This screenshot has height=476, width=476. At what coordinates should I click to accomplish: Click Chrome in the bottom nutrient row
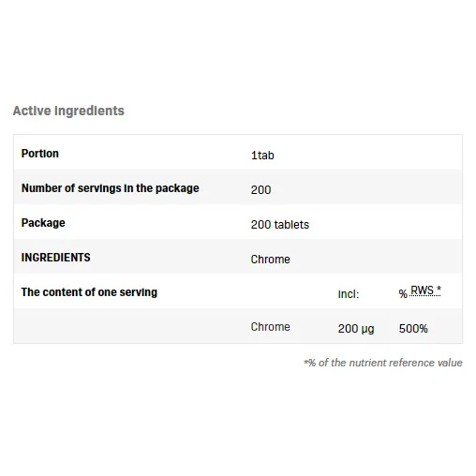click(270, 327)
